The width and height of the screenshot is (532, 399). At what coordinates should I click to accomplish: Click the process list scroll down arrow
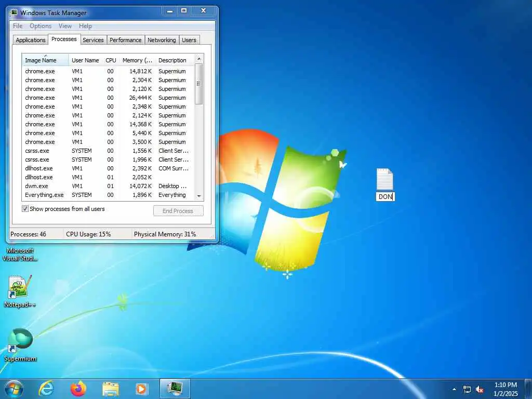(x=199, y=196)
